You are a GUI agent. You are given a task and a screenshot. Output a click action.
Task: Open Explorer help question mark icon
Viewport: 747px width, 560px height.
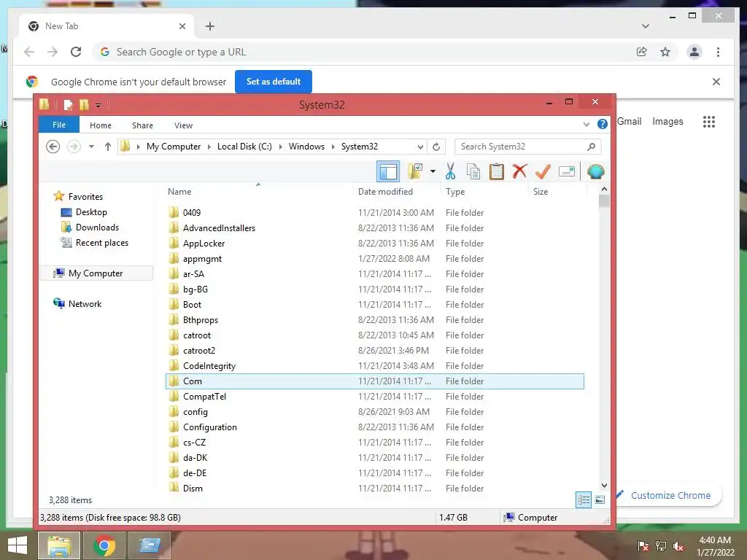coord(602,124)
